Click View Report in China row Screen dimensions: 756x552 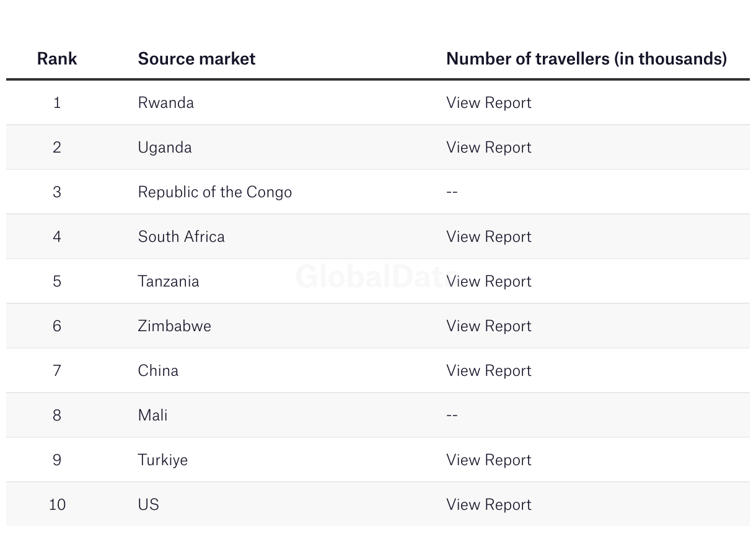488,371
